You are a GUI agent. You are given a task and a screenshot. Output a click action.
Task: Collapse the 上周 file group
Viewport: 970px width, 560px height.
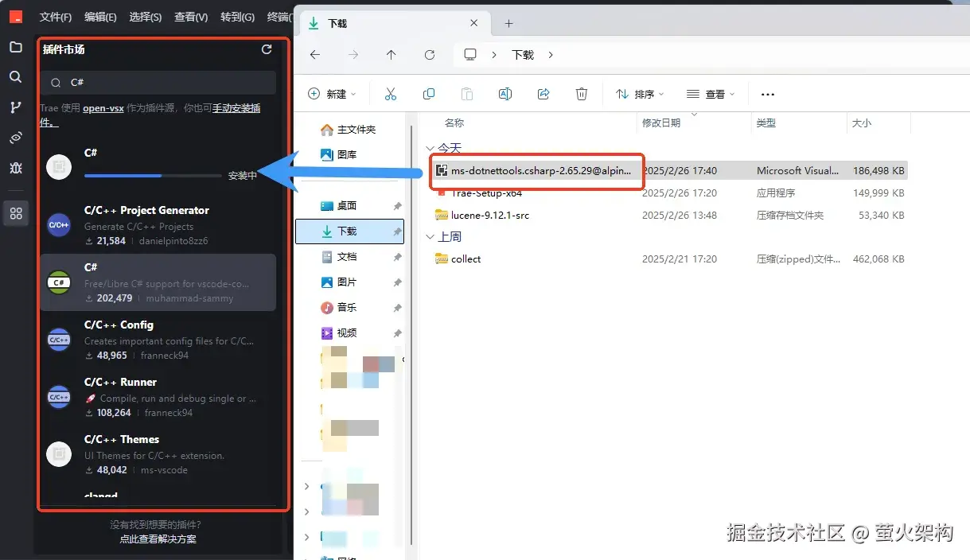[x=430, y=236]
